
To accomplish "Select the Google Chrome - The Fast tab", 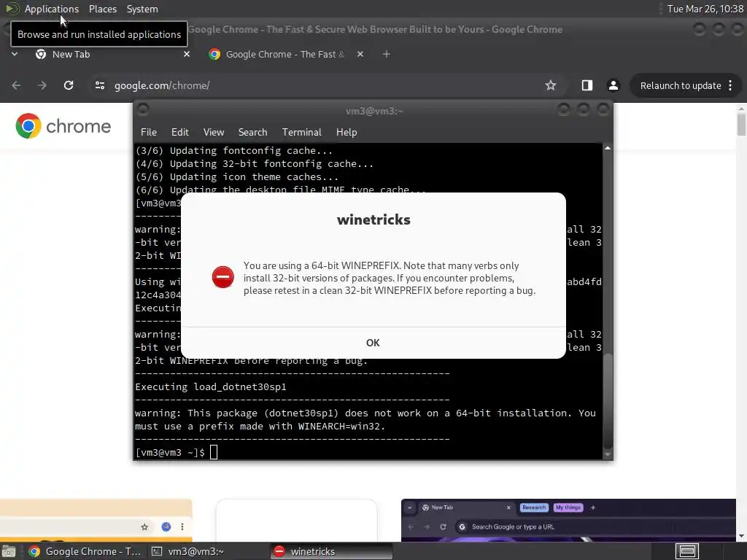I will (285, 54).
